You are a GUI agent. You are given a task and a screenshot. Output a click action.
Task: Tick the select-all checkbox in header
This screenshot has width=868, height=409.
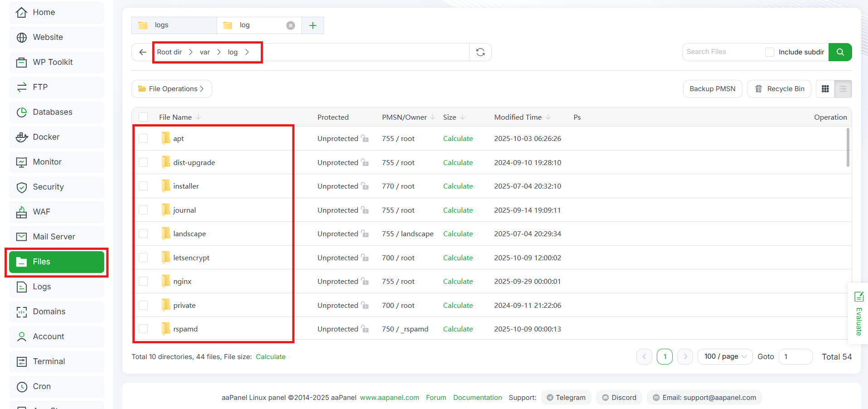(x=143, y=117)
